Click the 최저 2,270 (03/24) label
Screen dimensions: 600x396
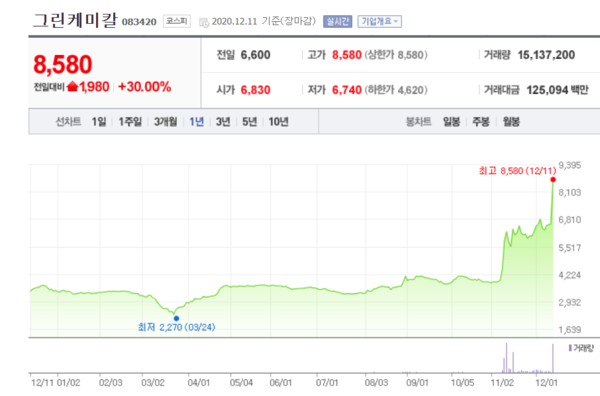pyautogui.click(x=176, y=327)
